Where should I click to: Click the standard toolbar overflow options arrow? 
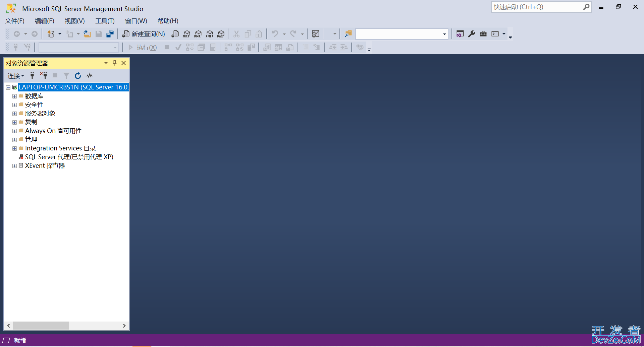(510, 37)
